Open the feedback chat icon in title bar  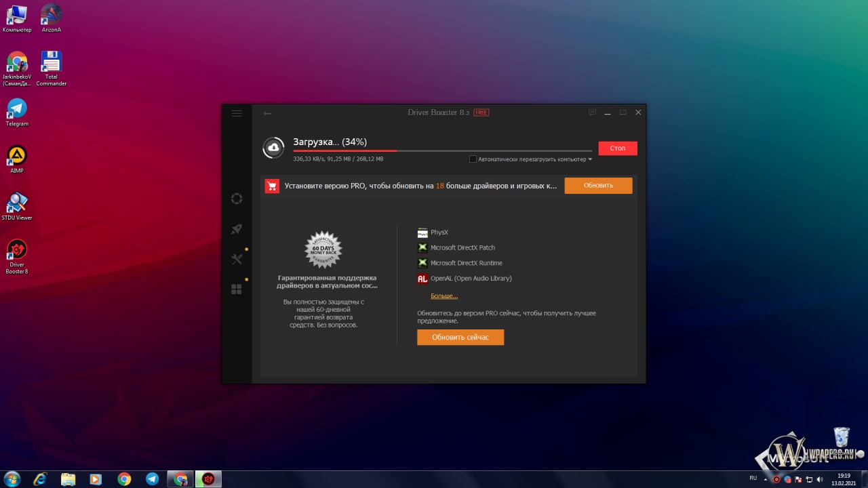tap(592, 113)
